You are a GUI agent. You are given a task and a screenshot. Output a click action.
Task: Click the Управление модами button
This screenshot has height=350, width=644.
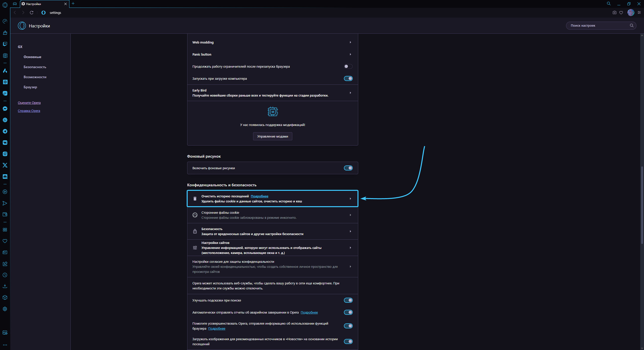[x=272, y=136]
